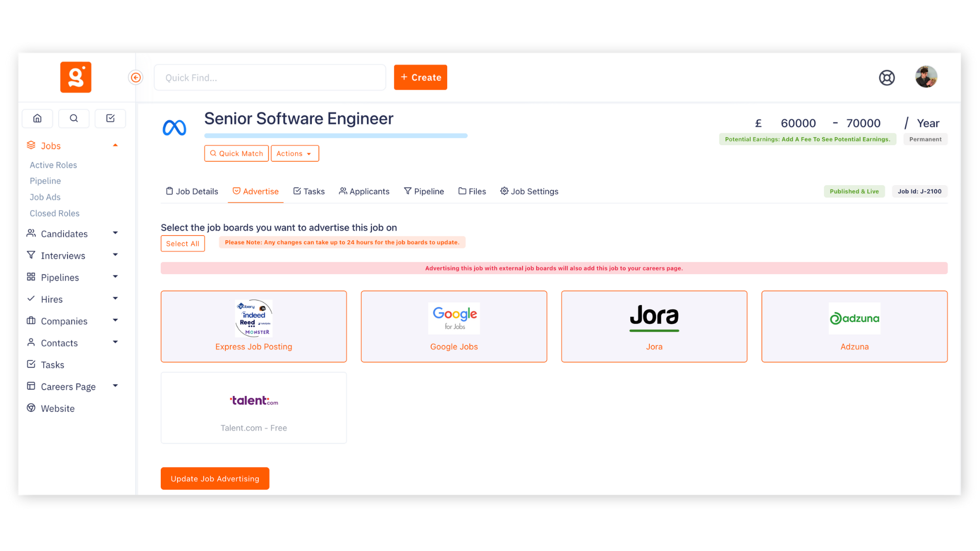
Task: Click the Hires checkmark icon
Action: point(31,298)
